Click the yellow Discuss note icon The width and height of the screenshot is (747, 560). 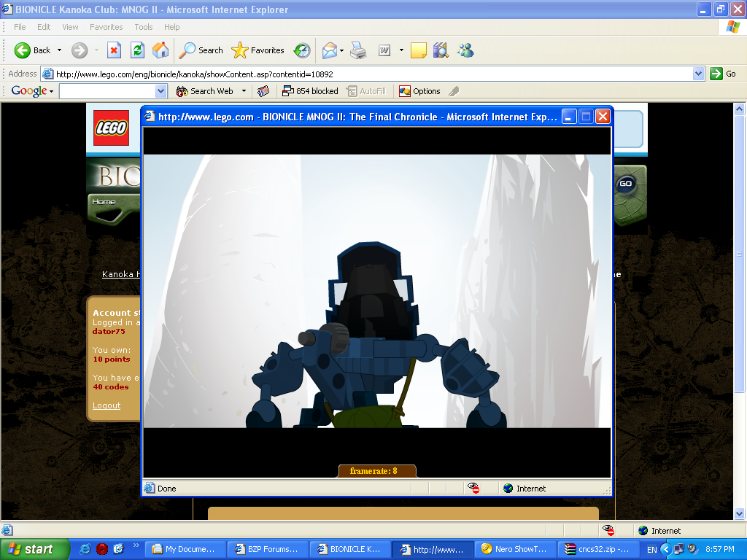418,50
